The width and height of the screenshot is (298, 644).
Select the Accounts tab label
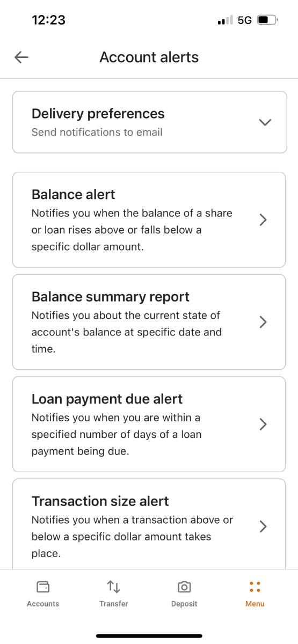point(43,604)
